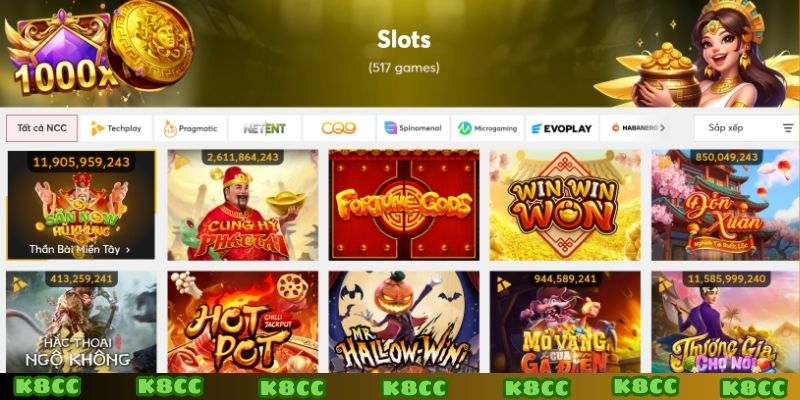Select the Microgaming provider filter
The image size is (800, 400).
pyautogui.click(x=487, y=128)
